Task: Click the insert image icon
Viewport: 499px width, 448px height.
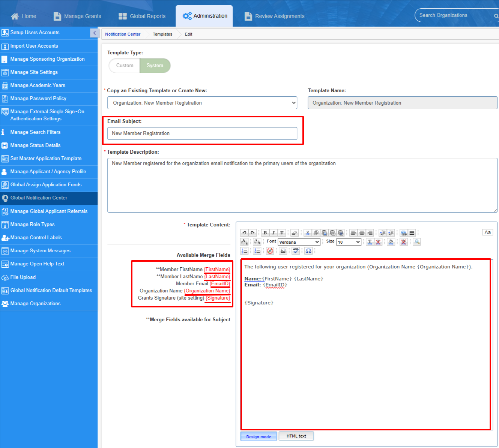Action: click(283, 251)
